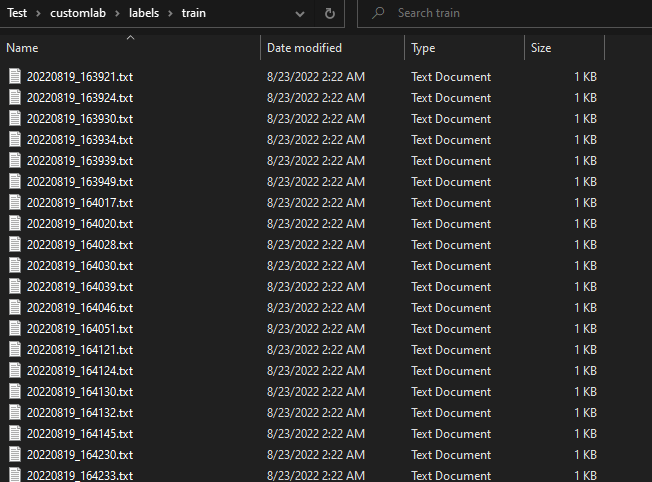Sort by Date modified column header
Image resolution: width=652 pixels, height=482 pixels.
[333, 48]
